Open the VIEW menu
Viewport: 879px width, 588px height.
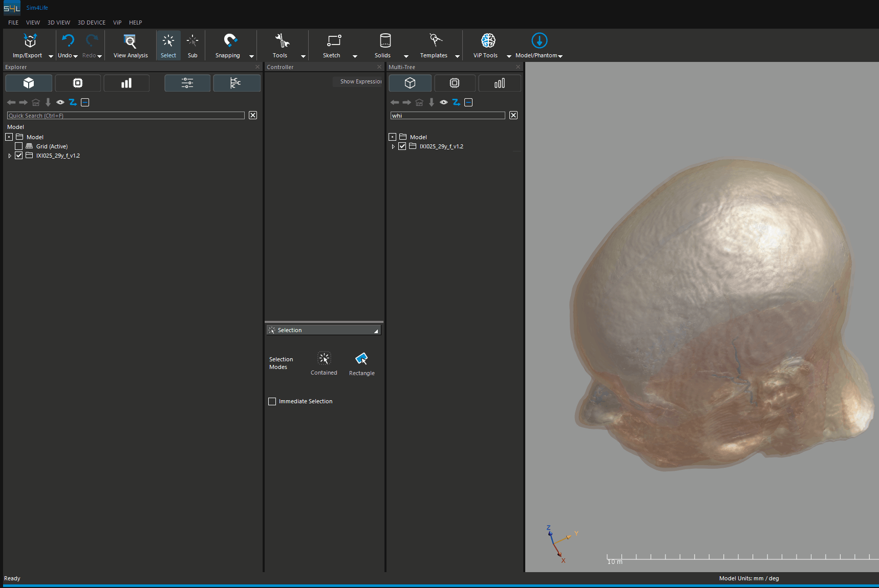(x=33, y=23)
